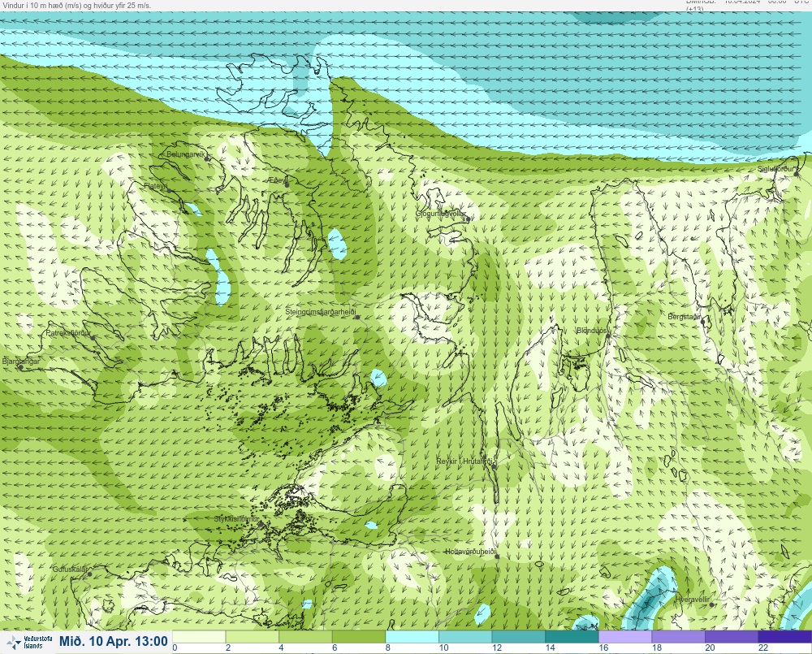Viewport: 812px width, 654px height.
Task: Click the Gufuskálar station label
Action: 70,570
